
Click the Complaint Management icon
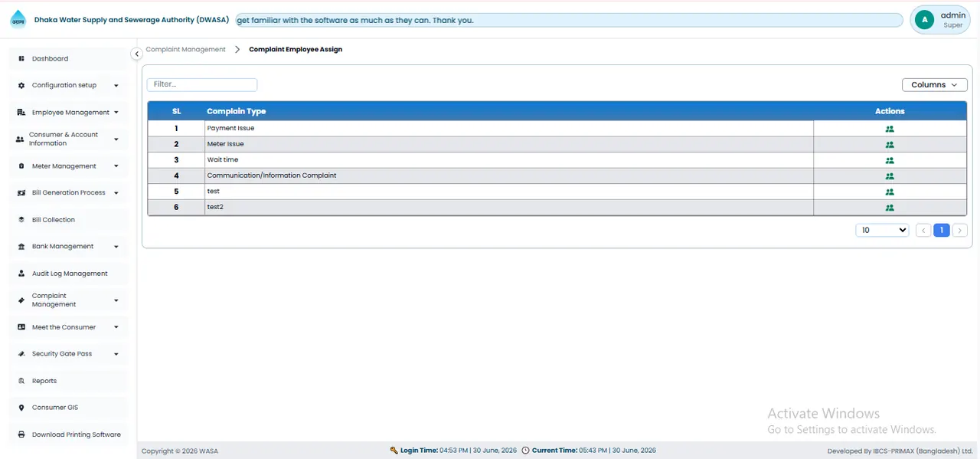pyautogui.click(x=21, y=300)
